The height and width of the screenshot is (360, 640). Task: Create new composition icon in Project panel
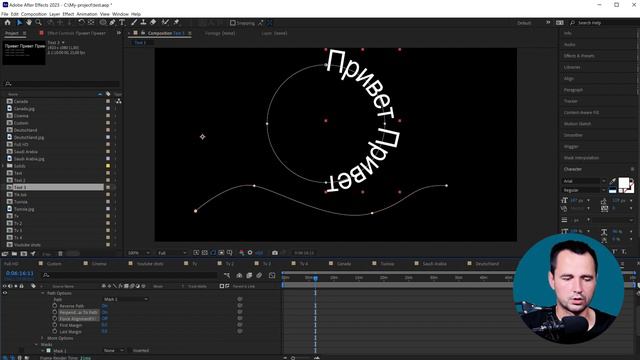point(24,254)
